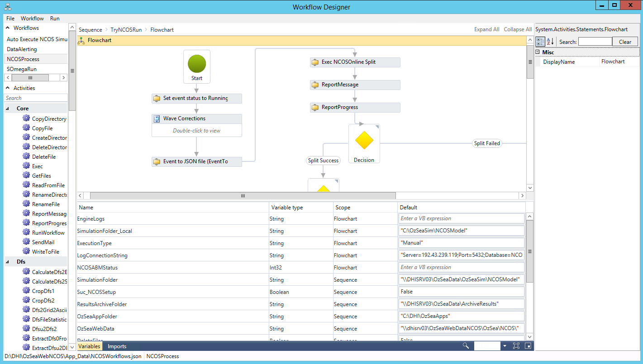This screenshot has width=643, height=364.
Task: Select the Event to JSON file node
Action: 197,161
